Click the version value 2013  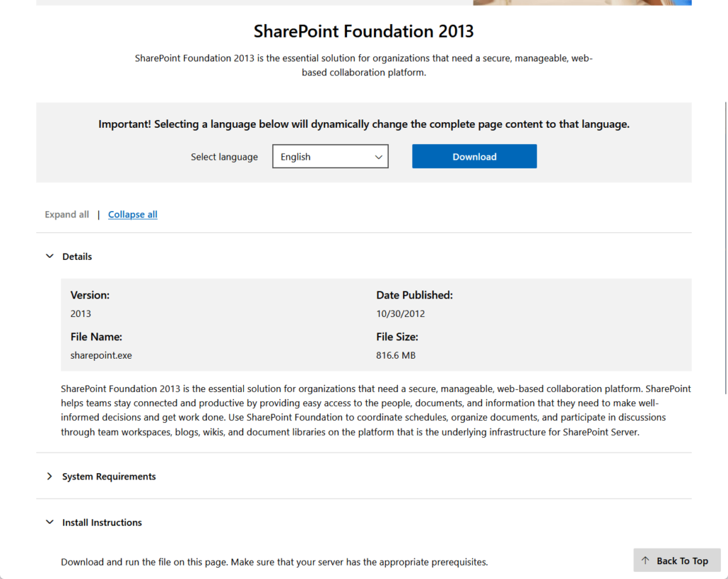pos(81,313)
